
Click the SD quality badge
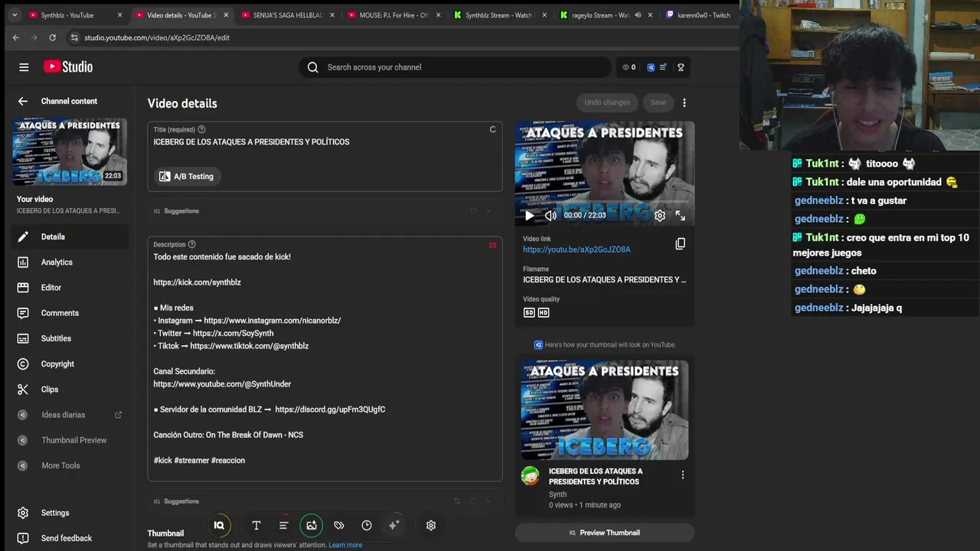click(529, 312)
